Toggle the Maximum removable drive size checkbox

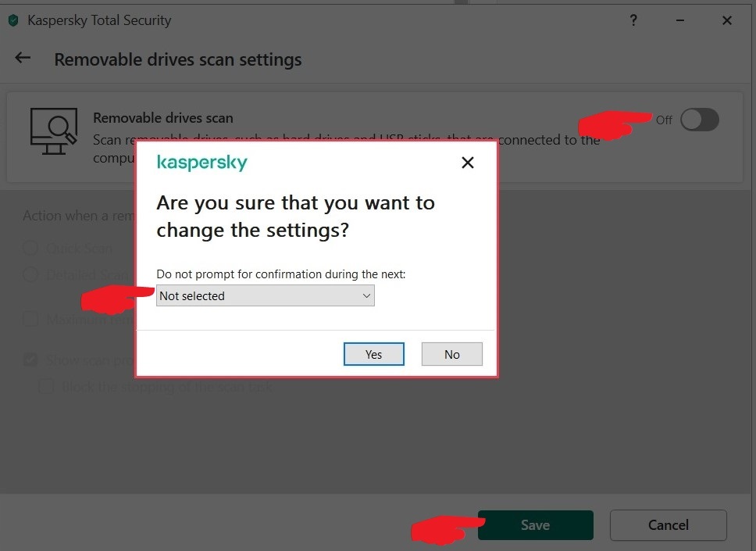click(x=30, y=319)
